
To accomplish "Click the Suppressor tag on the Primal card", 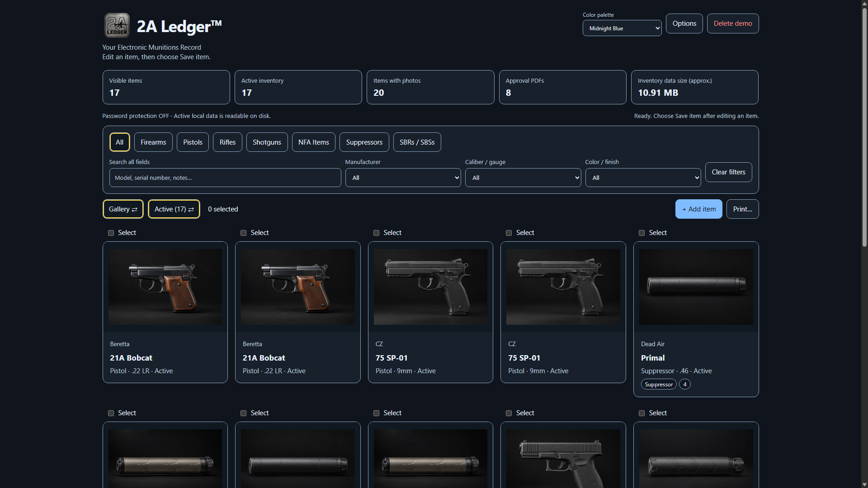I will 659,385.
